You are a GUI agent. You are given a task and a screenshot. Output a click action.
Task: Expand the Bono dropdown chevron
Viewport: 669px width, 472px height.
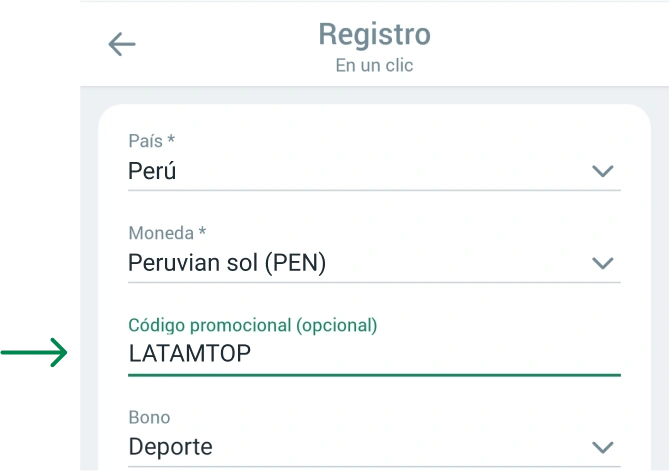tap(602, 447)
